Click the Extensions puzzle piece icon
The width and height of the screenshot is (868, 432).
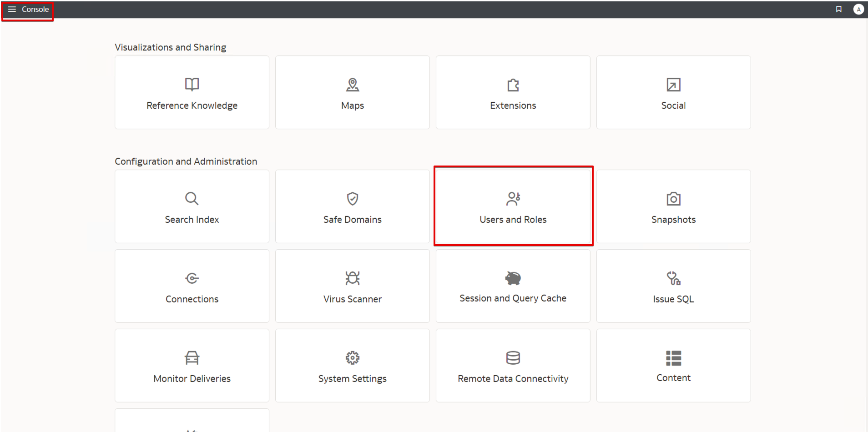(513, 85)
